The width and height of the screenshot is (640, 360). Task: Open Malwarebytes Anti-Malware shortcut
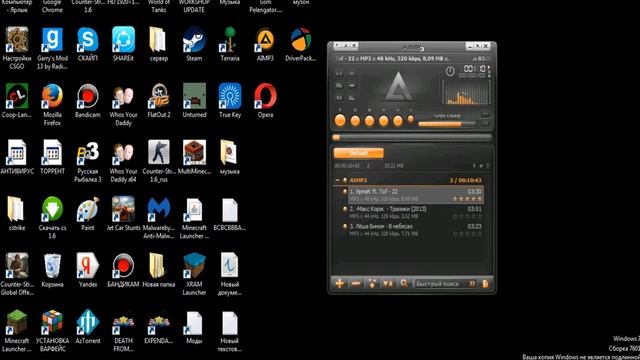click(x=159, y=218)
